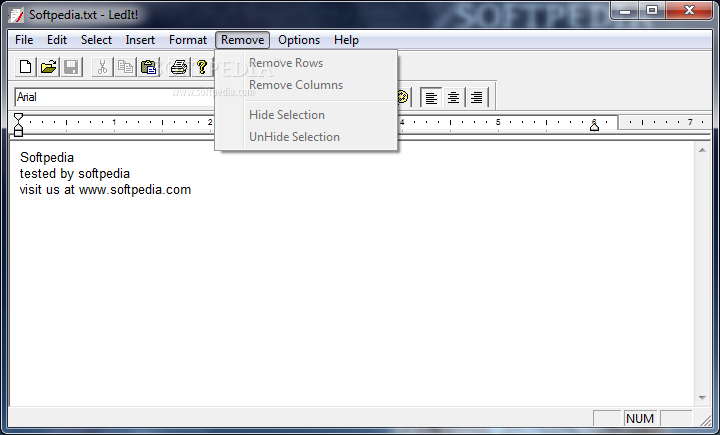Open the Insert menu
The width and height of the screenshot is (720, 435).
(140, 40)
